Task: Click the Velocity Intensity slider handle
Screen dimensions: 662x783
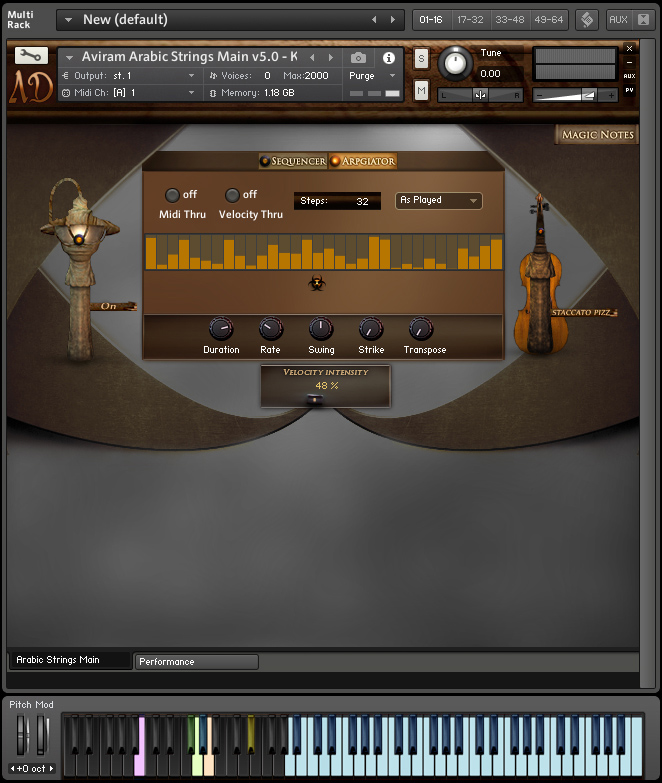Action: tap(315, 399)
